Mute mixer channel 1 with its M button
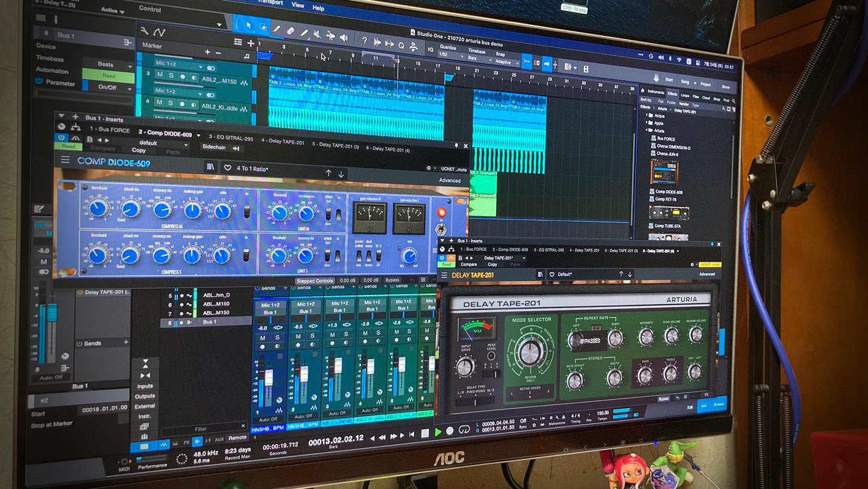The width and height of the screenshot is (868, 489). click(x=263, y=338)
